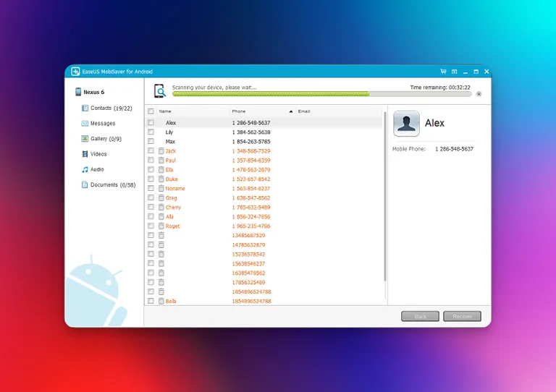Check the box for Paul
Viewport: 556px width, 392px height.
(x=151, y=160)
